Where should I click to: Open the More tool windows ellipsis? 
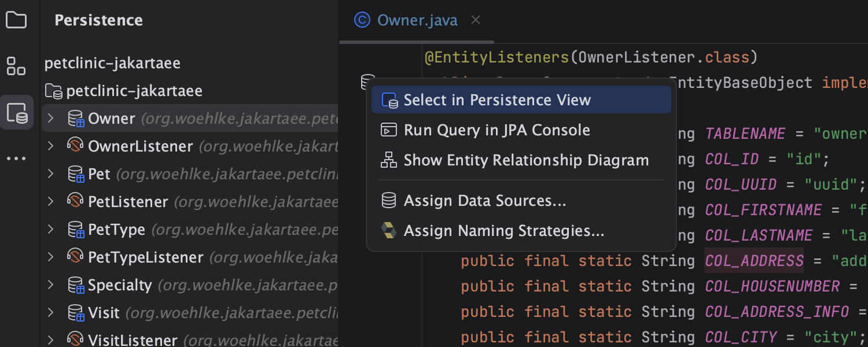click(16, 158)
